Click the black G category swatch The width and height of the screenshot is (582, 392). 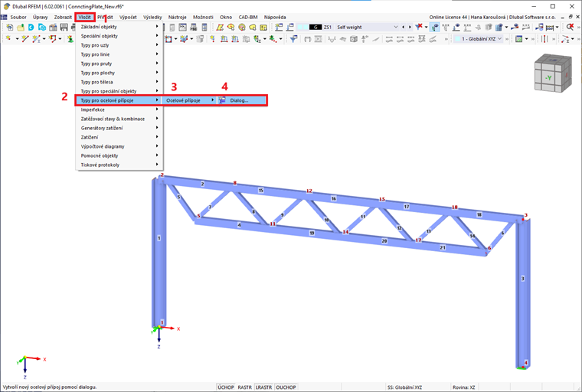316,27
